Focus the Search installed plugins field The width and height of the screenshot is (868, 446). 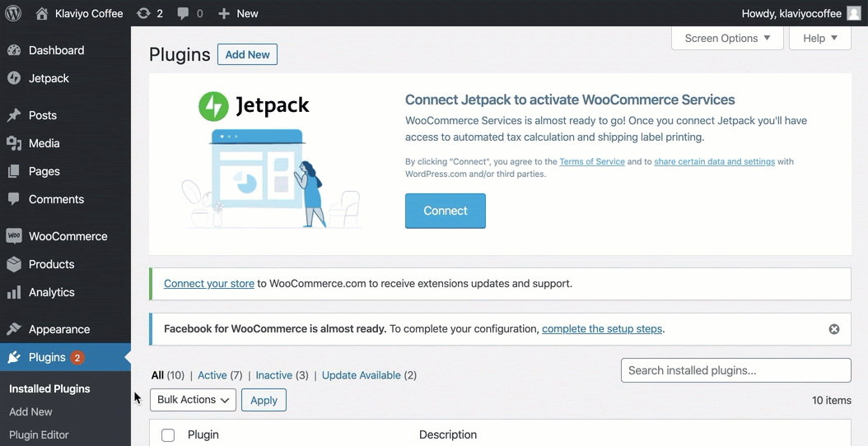pyautogui.click(x=735, y=370)
